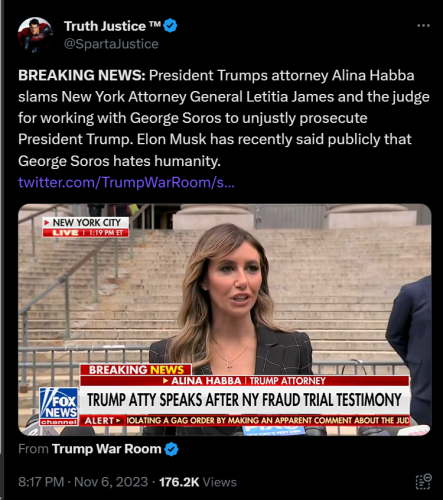Viewport: 443px width, 500px height.
Task: Open the three-dot more options menu
Action: click(x=423, y=26)
